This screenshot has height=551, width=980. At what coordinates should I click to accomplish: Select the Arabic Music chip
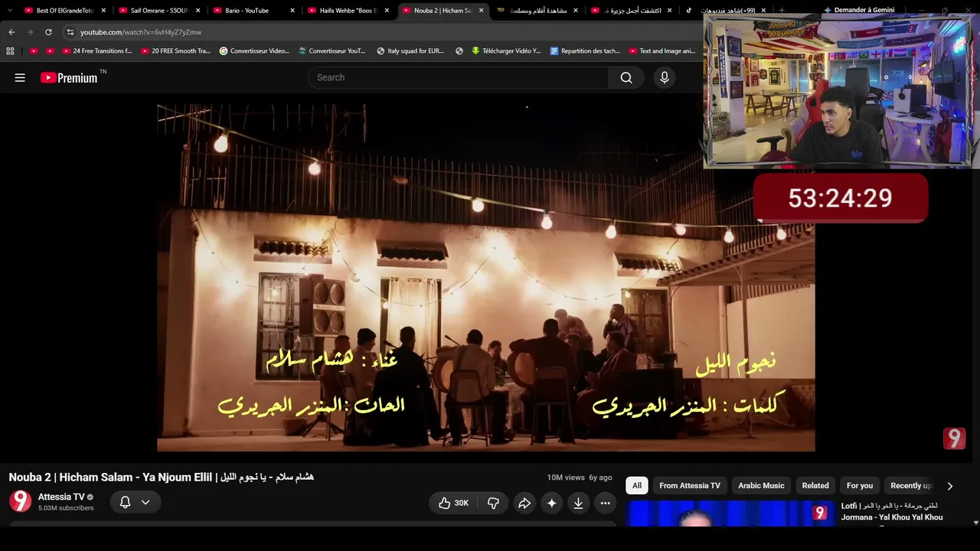coord(761,486)
